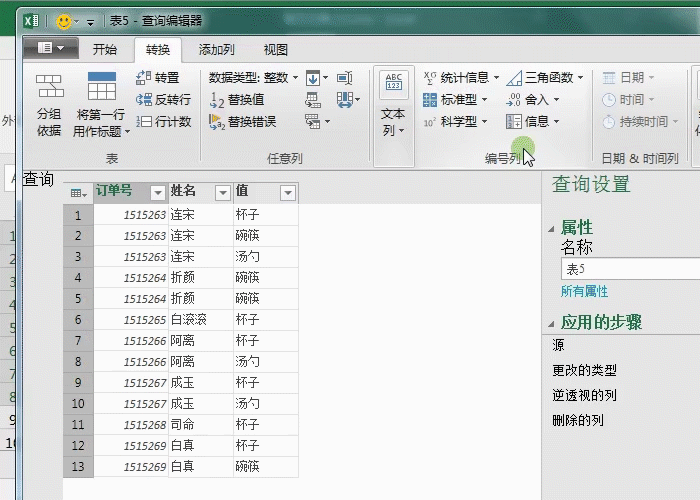
Task: Open filter dropdown for 值 column
Action: [x=287, y=192]
